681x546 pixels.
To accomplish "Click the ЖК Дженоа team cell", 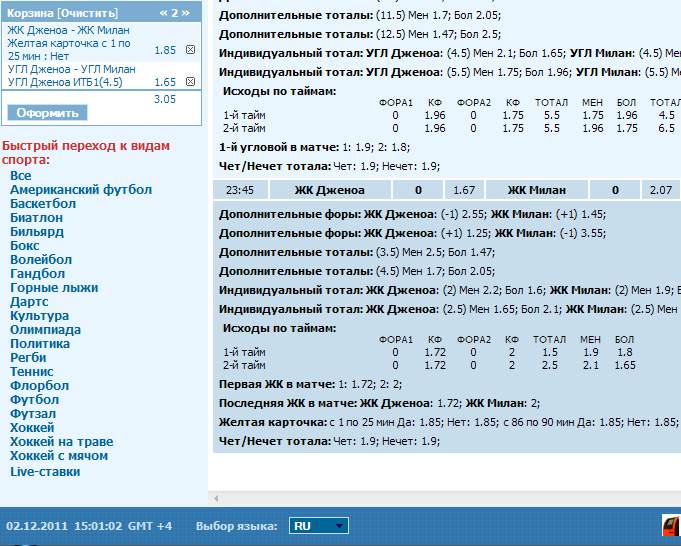I will pos(330,190).
